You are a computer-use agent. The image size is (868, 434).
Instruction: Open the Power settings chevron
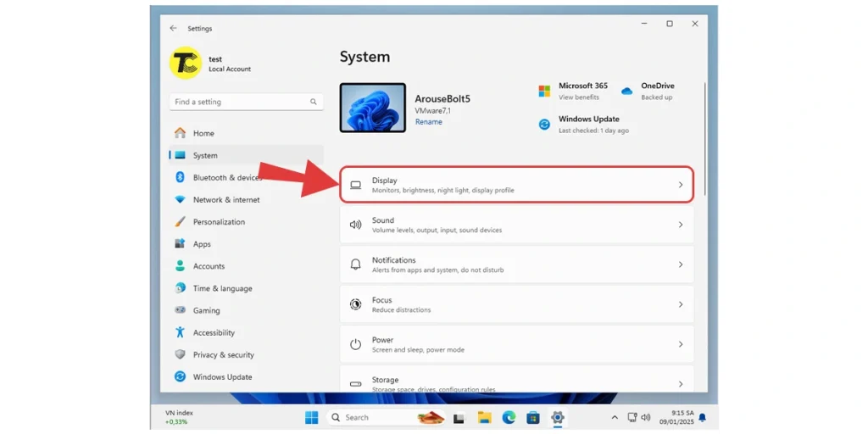(x=680, y=344)
